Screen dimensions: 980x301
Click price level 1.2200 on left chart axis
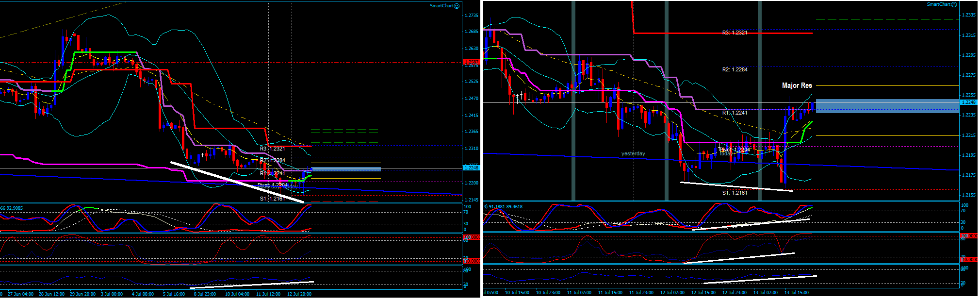point(472,183)
